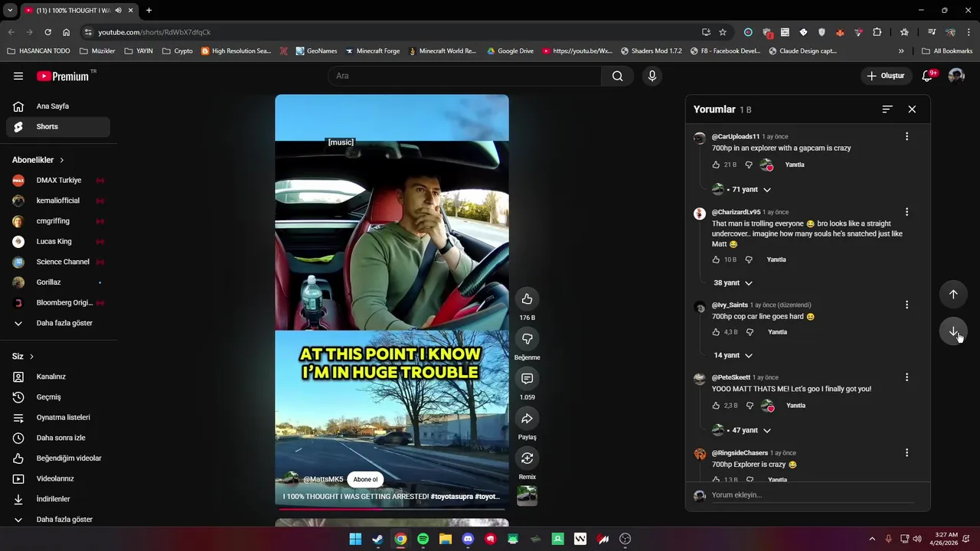Open Geçmiş history

[x=58, y=397]
